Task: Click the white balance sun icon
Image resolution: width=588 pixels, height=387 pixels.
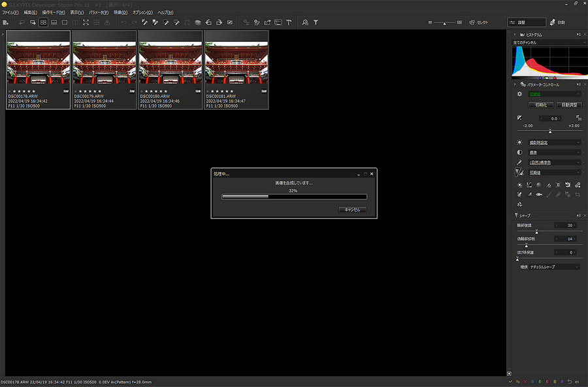Action: (x=520, y=143)
